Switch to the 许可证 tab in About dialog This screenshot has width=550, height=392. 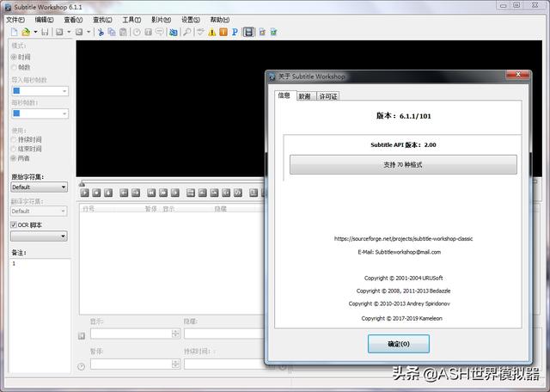[x=328, y=96]
